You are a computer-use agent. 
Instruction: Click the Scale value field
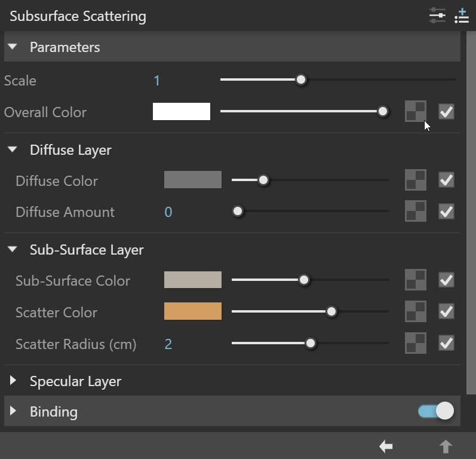pos(156,81)
